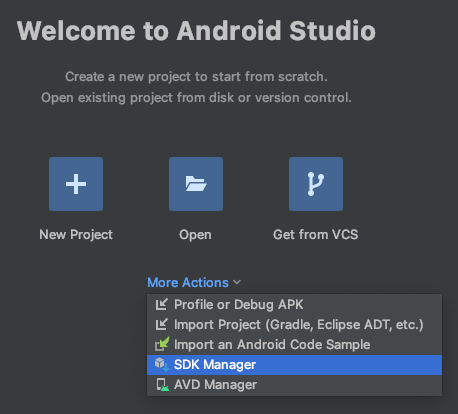Open SDK Manager from the menu
The height and width of the screenshot is (414, 458).
(294, 365)
